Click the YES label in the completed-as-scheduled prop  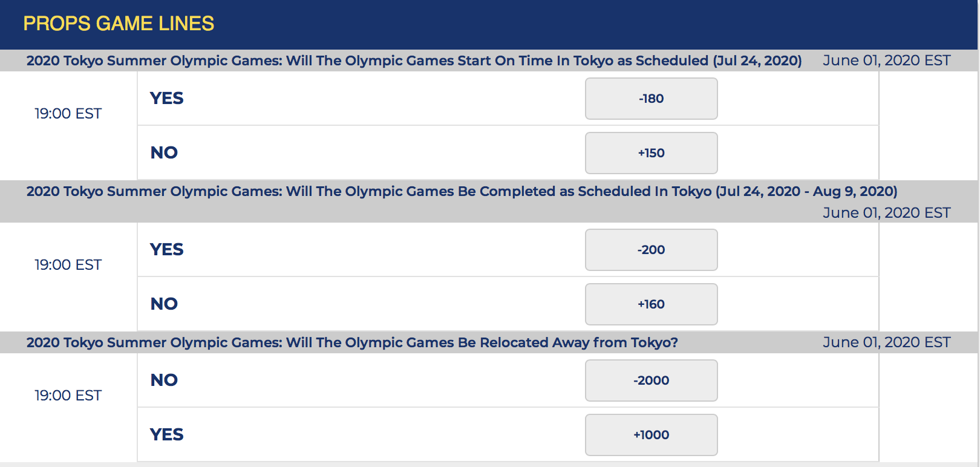click(x=167, y=249)
